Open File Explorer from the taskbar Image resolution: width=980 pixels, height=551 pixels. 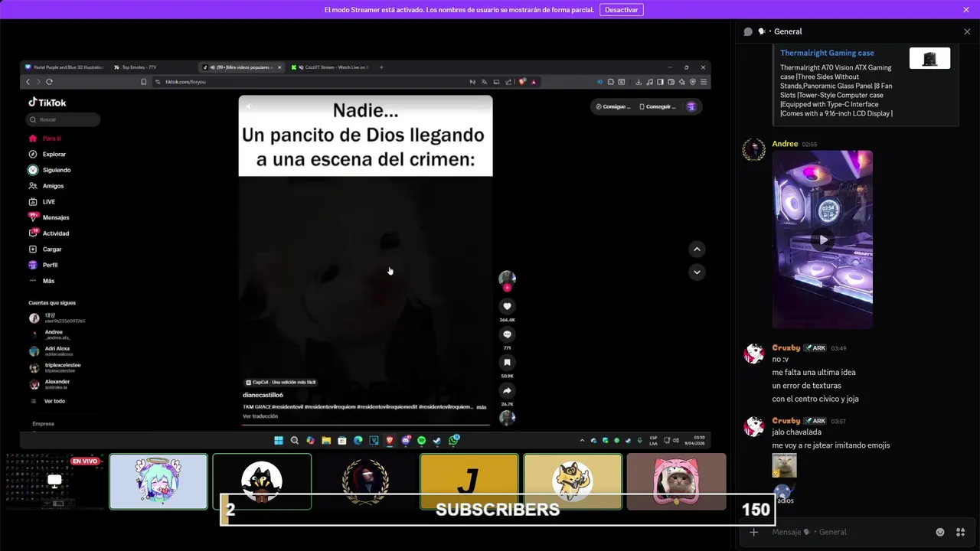(326, 441)
